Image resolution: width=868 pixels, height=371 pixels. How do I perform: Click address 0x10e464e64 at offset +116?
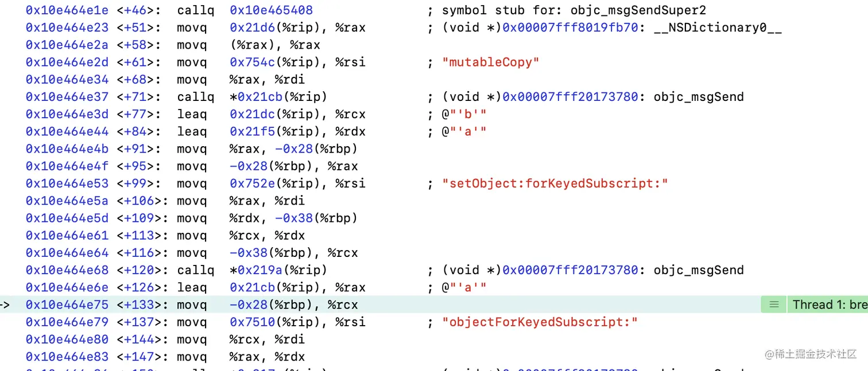coord(67,252)
